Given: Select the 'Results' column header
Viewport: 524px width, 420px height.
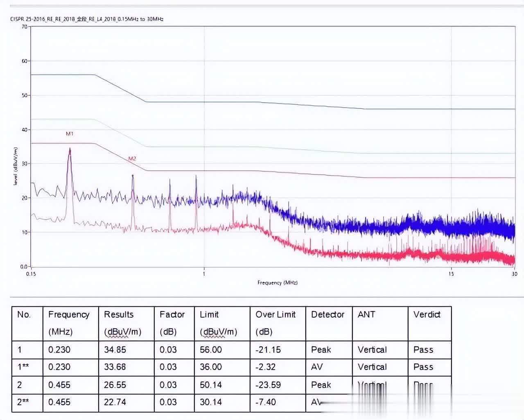Looking at the screenshot, I should pyautogui.click(x=119, y=314).
